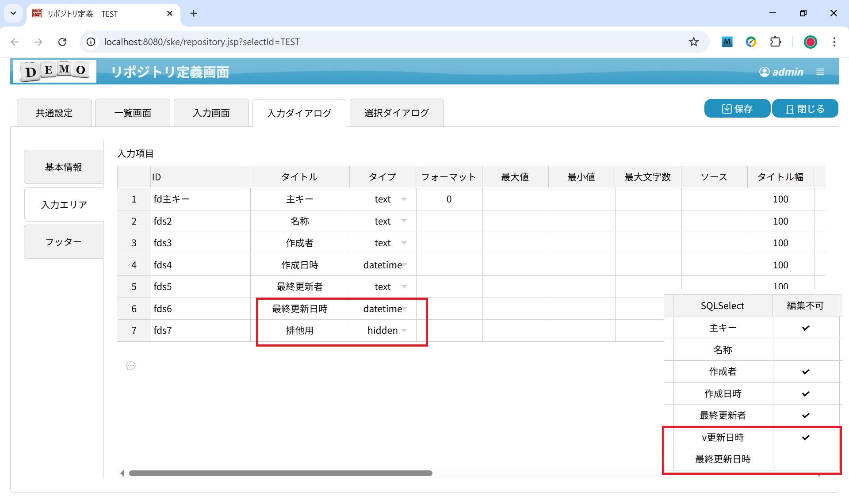Toggle 編集不可 checkmark for 作成者 row
849x504 pixels.
click(x=805, y=372)
